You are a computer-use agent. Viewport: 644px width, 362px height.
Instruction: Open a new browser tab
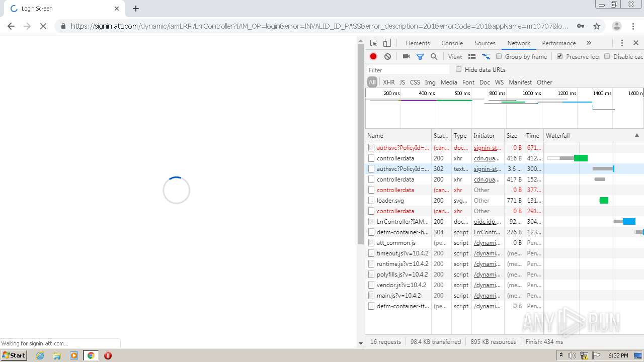[136, 9]
